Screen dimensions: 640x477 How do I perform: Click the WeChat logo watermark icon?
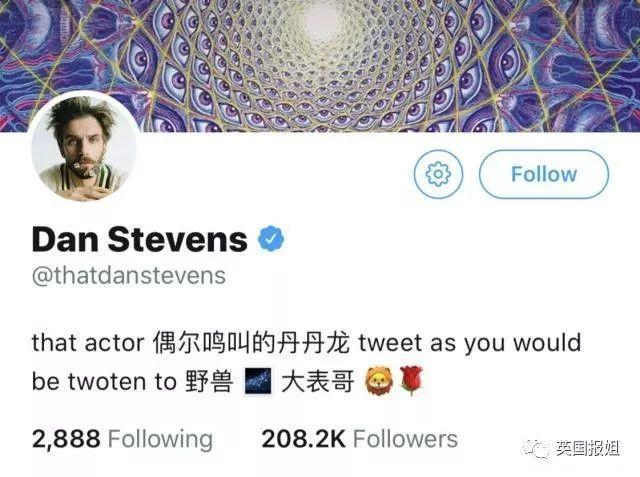537,448
